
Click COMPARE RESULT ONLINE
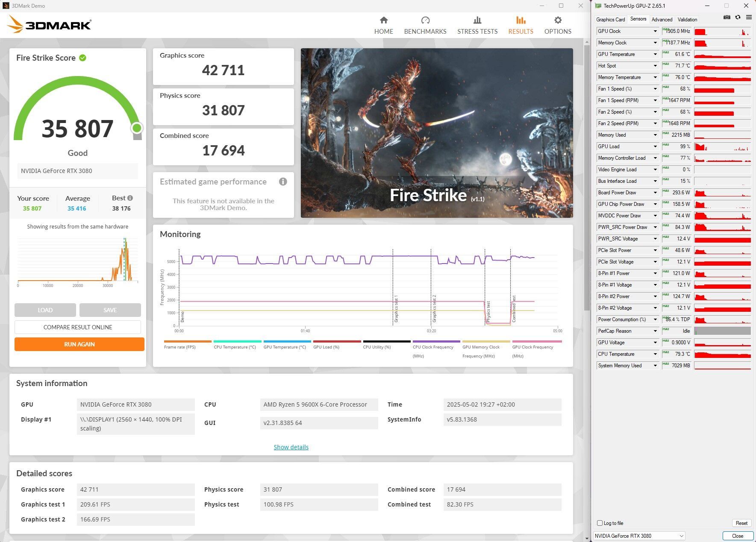(78, 327)
